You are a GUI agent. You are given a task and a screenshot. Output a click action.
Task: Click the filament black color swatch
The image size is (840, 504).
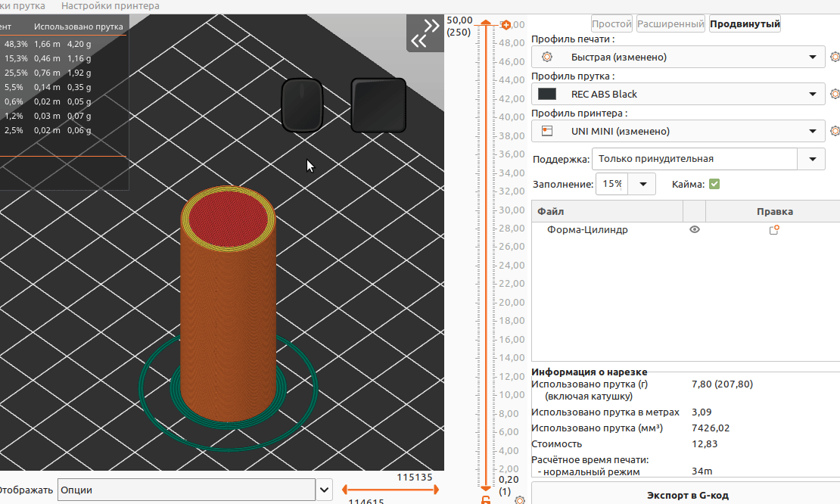pyautogui.click(x=547, y=94)
